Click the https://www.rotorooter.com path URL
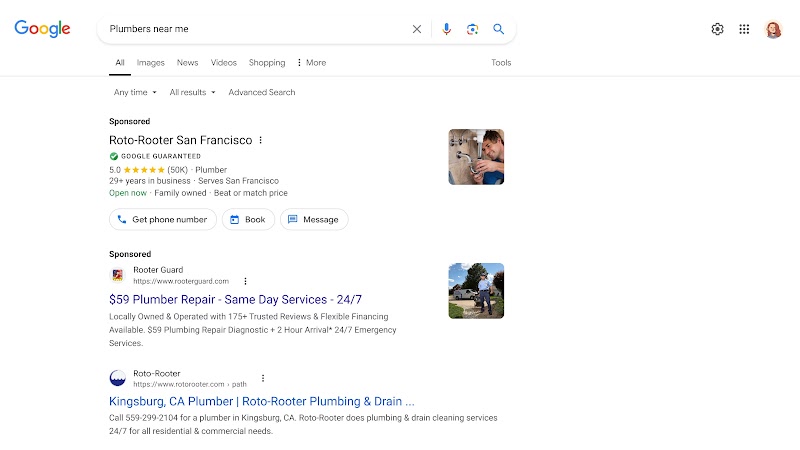800x450 pixels. tap(190, 384)
